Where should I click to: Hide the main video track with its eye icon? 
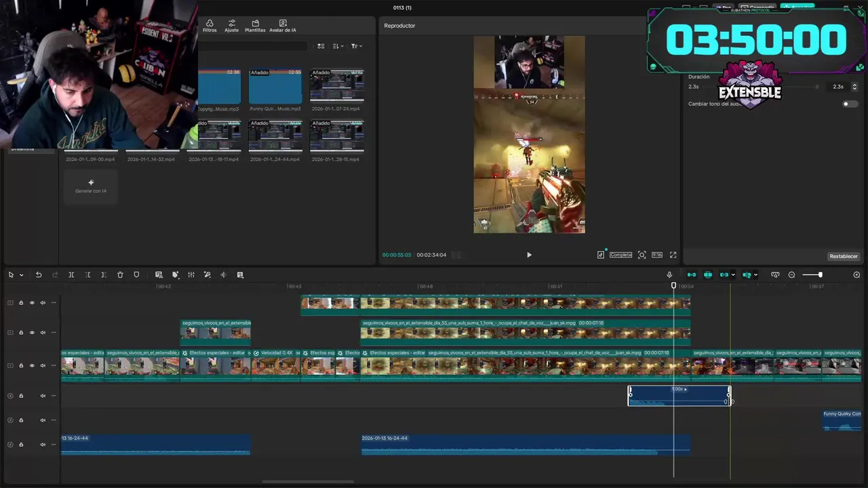[x=32, y=366]
